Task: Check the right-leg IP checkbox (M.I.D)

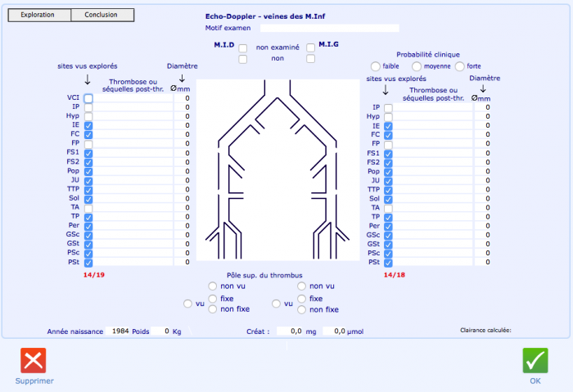Action: coord(88,107)
